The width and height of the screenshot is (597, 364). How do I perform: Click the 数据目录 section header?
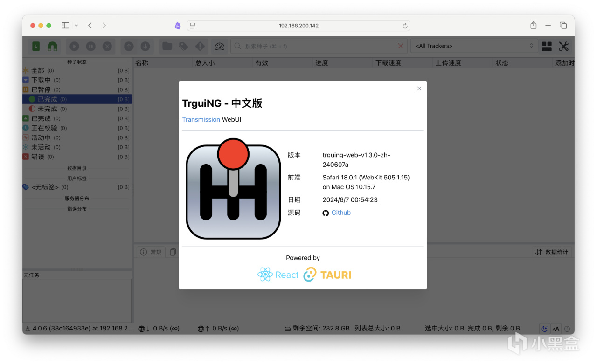click(77, 168)
